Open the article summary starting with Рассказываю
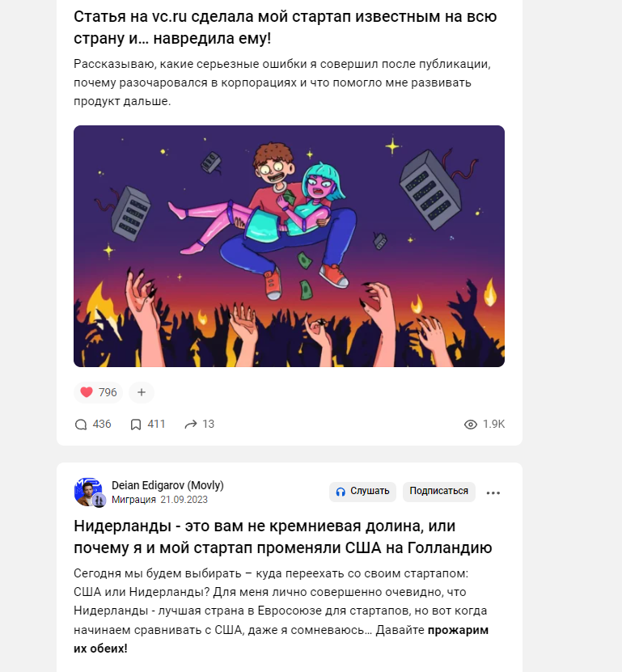622x672 pixels. tap(282, 82)
